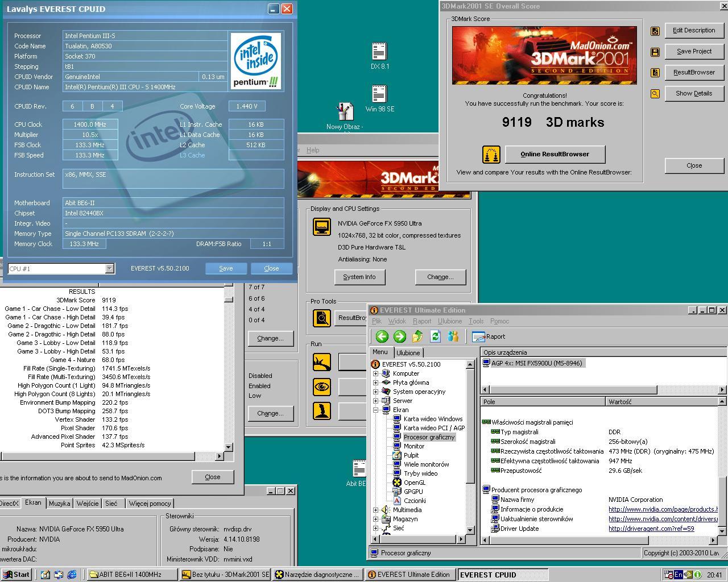Expand the System operacyjny node

click(x=375, y=392)
